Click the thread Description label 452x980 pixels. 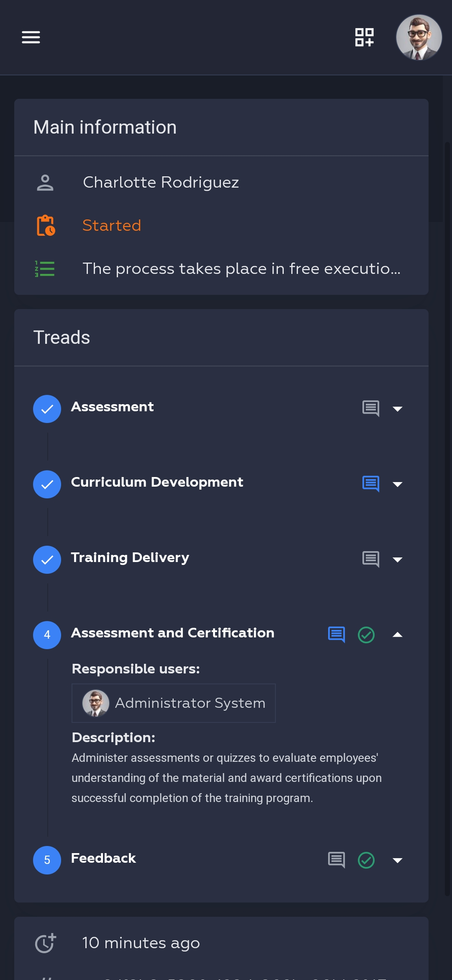(113, 738)
